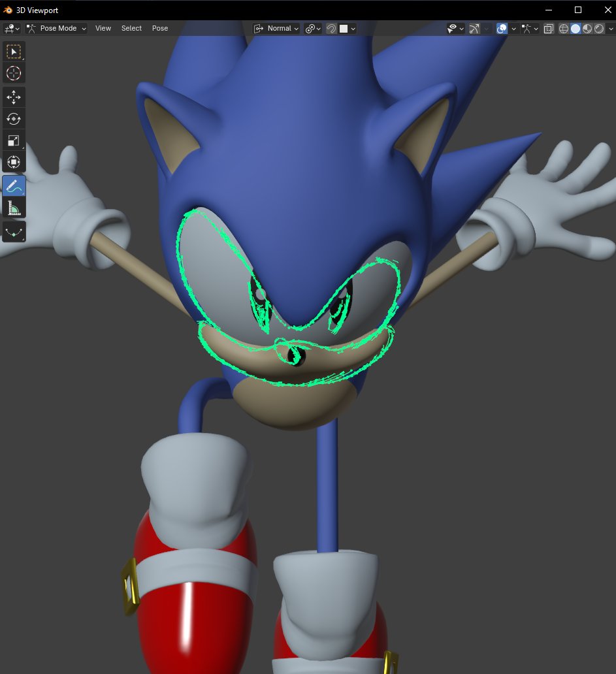Switch to Wireframe viewport shading

564,28
